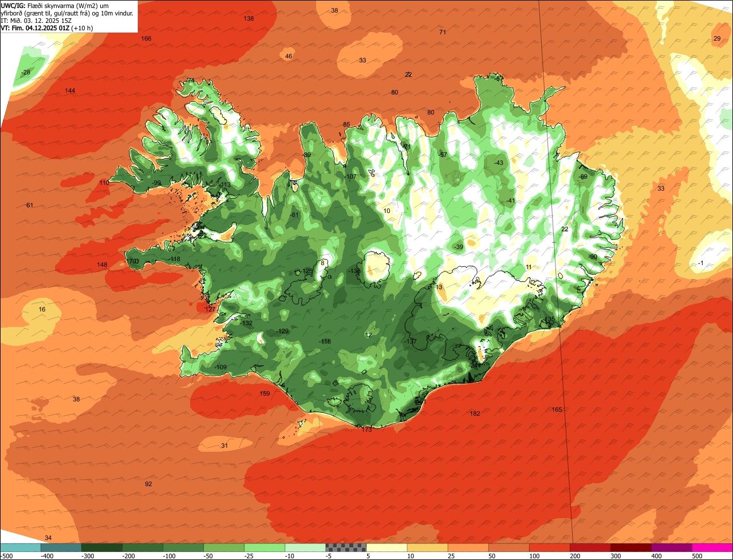Image resolution: width=733 pixels, height=560 pixels.
Task: Click the map value '165'
Action: [x=557, y=409]
